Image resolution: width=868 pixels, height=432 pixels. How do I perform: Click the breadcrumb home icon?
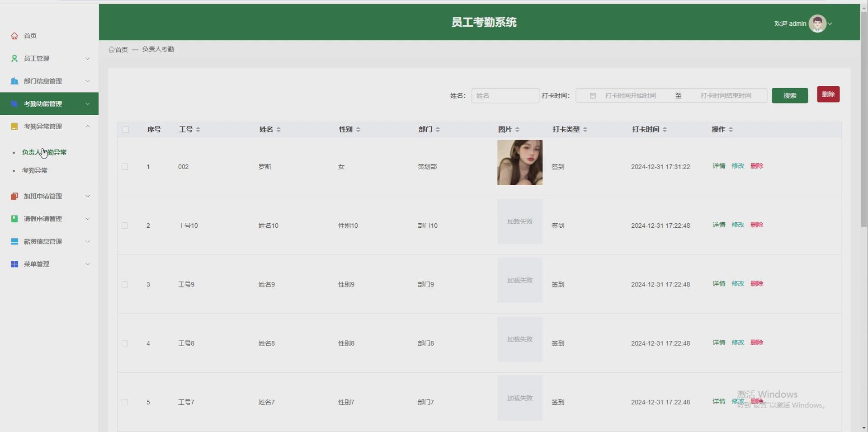tap(112, 49)
